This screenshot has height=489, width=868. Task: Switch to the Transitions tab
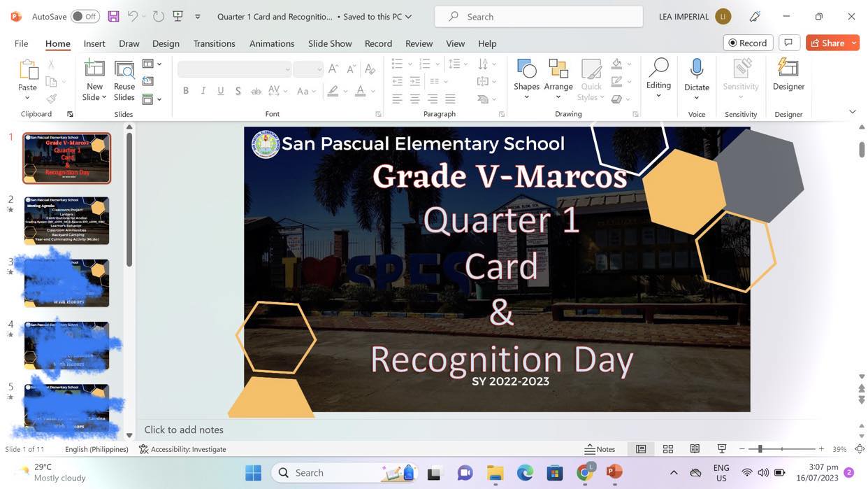pos(214,43)
